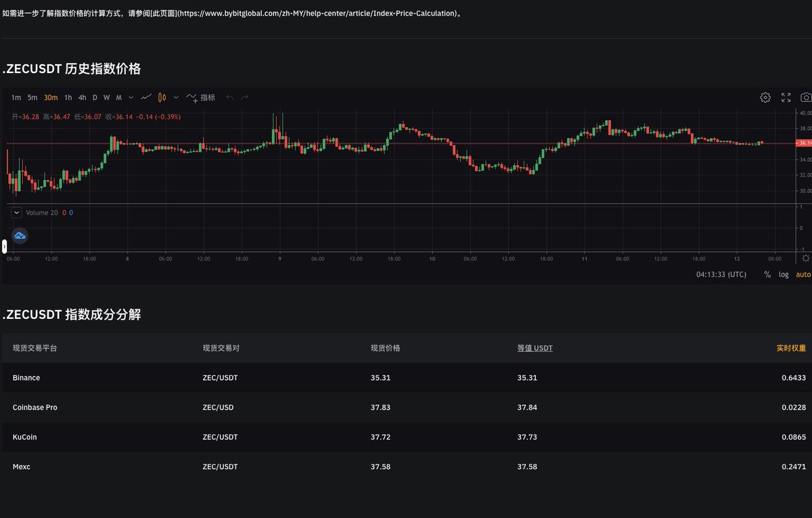
Task: Take a snapshot with the camera icon
Action: [805, 98]
